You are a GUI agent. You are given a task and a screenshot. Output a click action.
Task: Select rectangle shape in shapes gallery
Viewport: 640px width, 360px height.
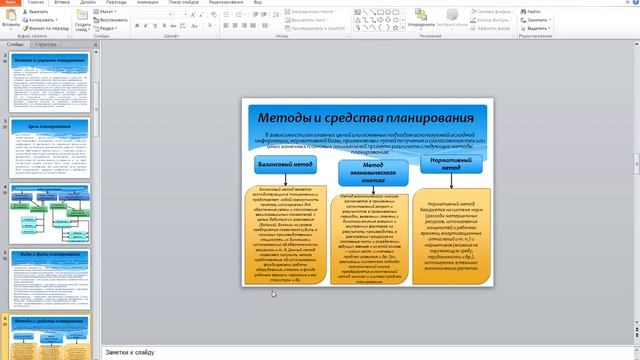[380, 12]
